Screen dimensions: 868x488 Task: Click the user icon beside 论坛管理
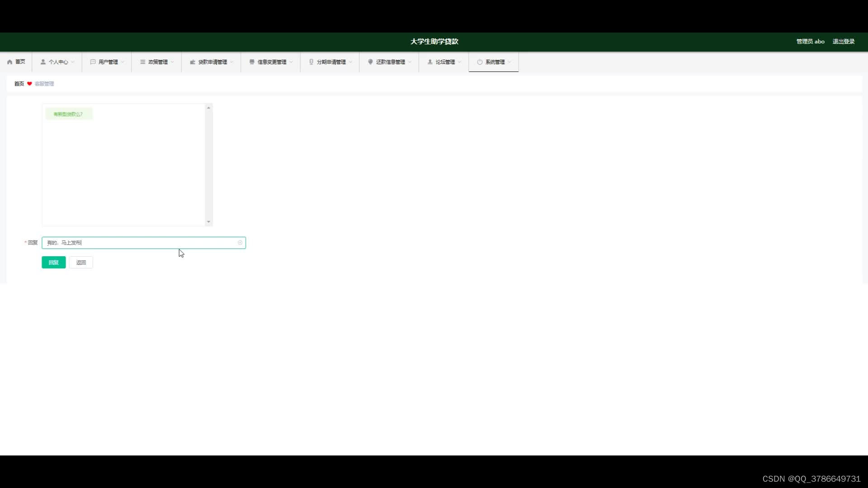click(430, 62)
